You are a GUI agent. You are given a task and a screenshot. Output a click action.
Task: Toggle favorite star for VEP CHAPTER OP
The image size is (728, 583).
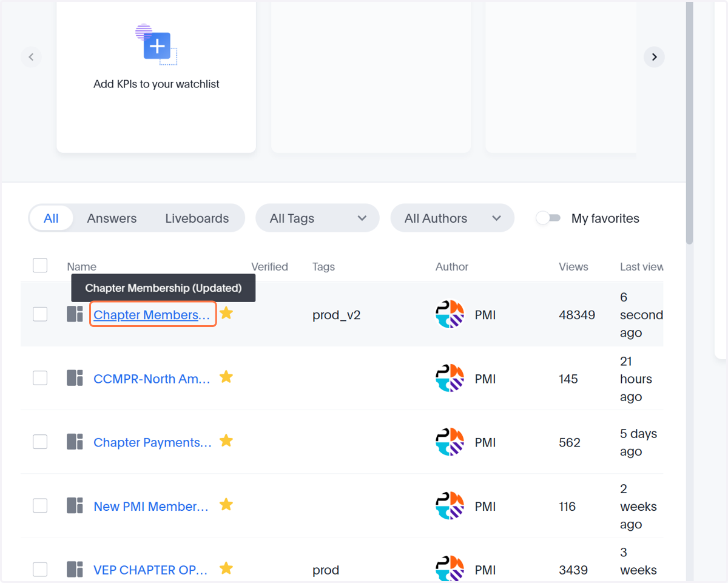(226, 568)
